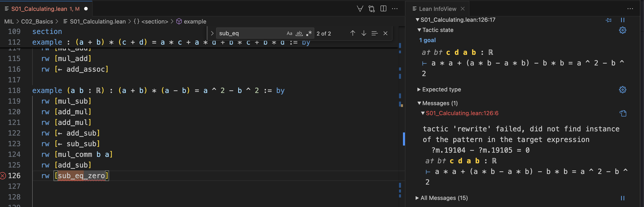Screen dimensions: 644x207
Task: Pause InfoView updating at top
Action: (x=623, y=20)
